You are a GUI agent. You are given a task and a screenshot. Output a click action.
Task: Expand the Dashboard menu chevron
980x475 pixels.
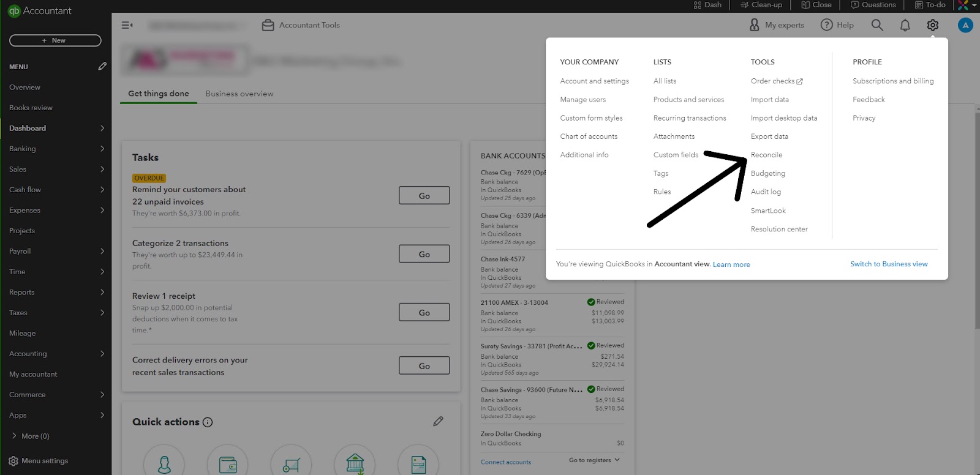pos(102,128)
